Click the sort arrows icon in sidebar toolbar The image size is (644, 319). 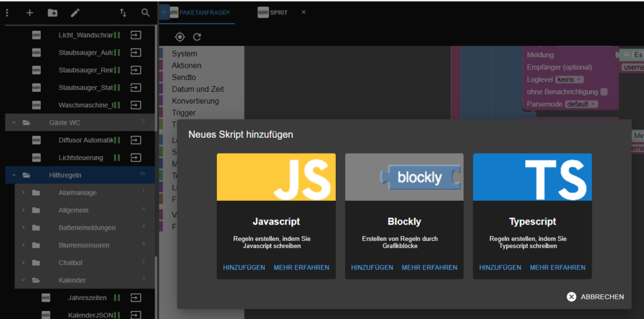click(123, 13)
